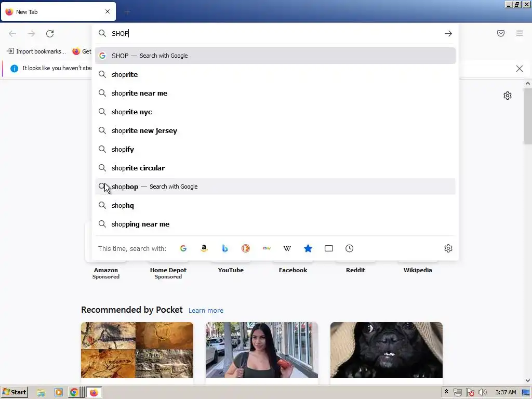Select shoprite nyc suggestion

[x=275, y=112]
